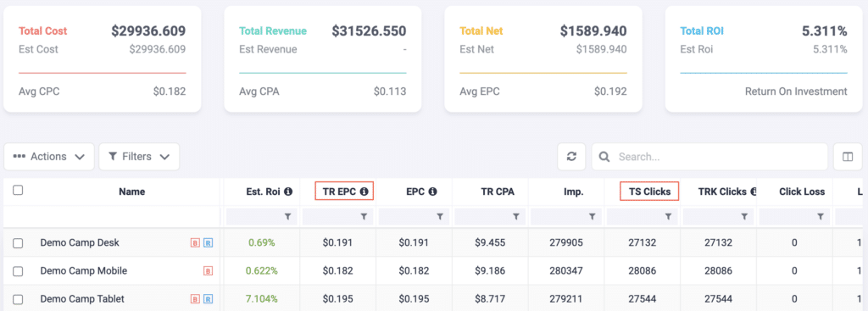Click the Total Revenue card title

[273, 31]
